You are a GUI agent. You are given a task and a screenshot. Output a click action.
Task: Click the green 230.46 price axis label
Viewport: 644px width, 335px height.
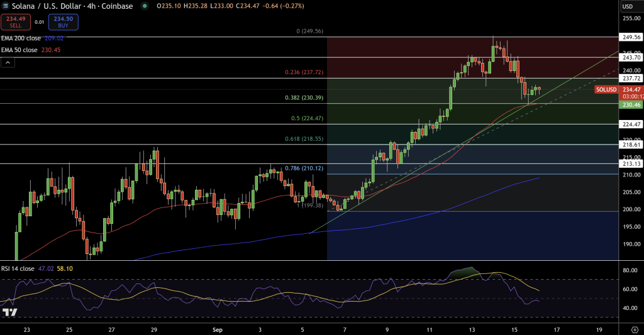pyautogui.click(x=631, y=105)
